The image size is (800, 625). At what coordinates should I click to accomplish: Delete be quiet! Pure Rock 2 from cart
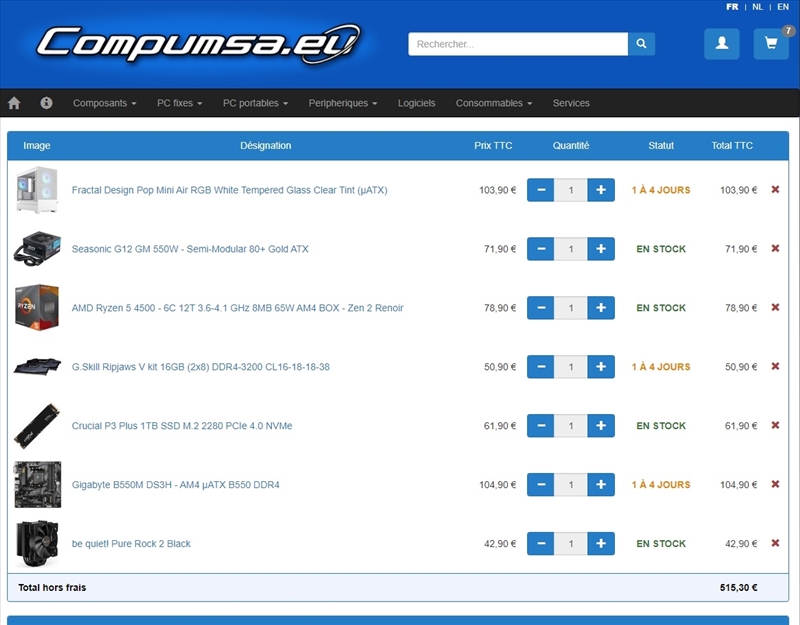pos(775,543)
